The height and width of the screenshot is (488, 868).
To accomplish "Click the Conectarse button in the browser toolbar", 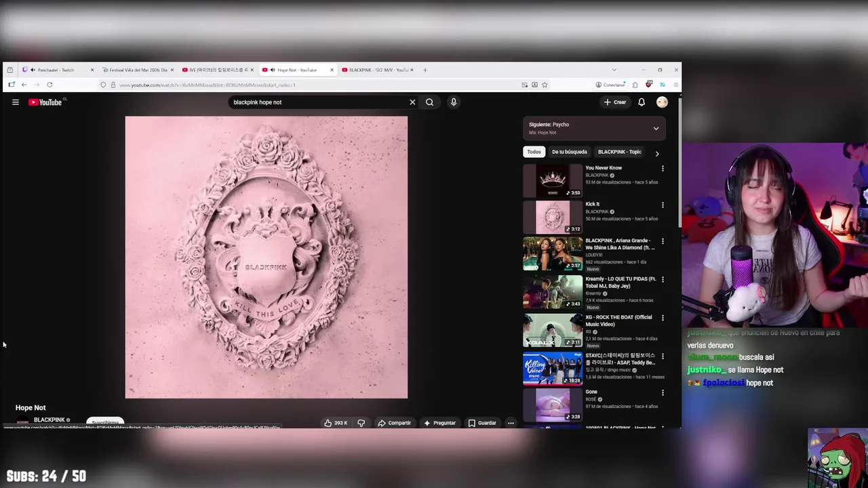I will [610, 85].
